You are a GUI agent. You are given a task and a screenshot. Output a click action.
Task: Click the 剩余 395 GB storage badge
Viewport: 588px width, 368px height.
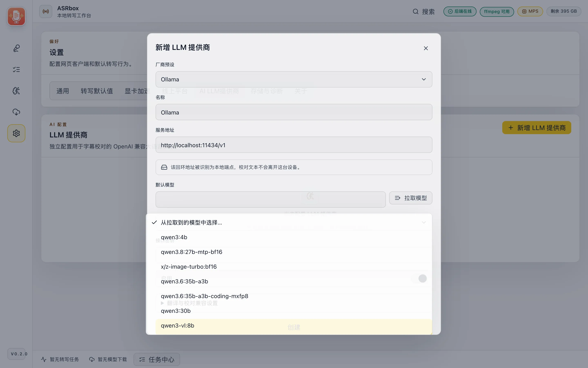[x=564, y=11]
